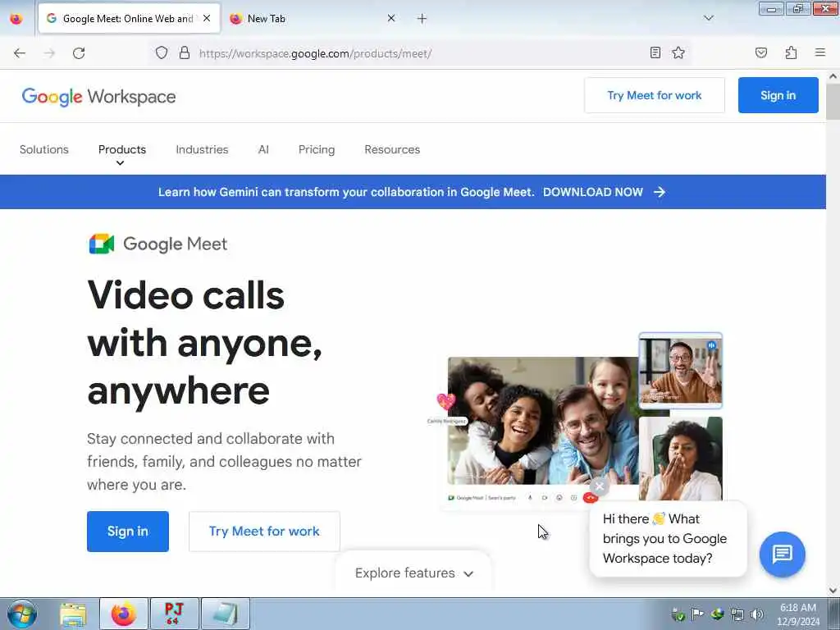The width and height of the screenshot is (840, 630).
Task: Click the address bar URL field
Action: tap(421, 53)
